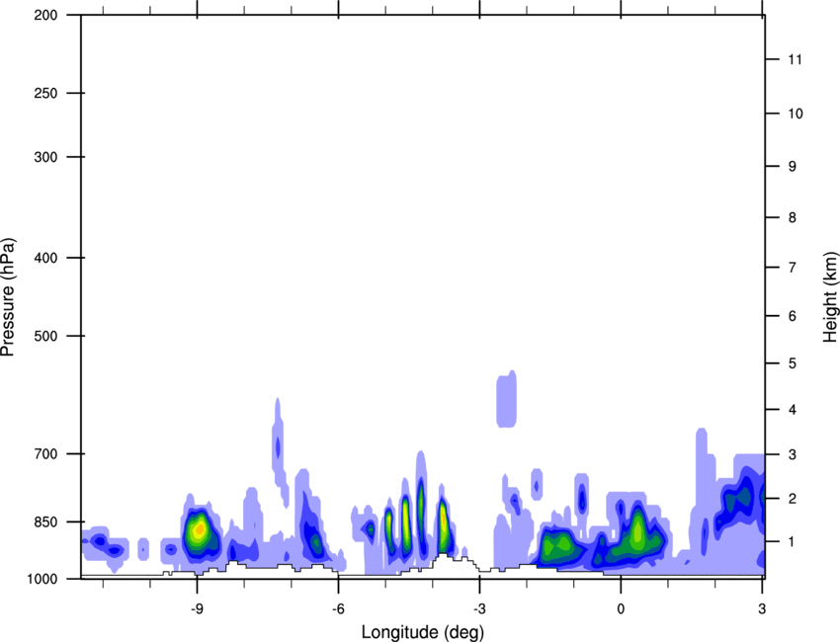Pick the 6 km height label
The image size is (840, 642).
(793, 316)
